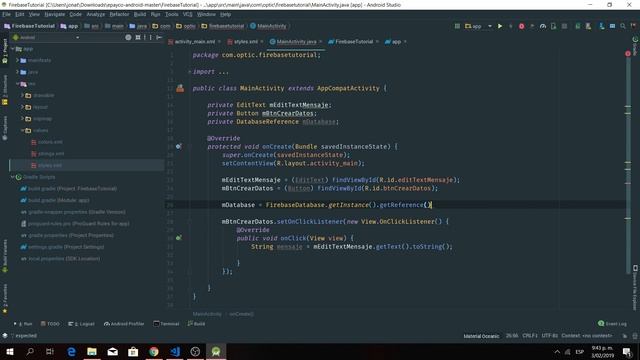Image resolution: width=640 pixels, height=360 pixels.
Task: Open the app run configuration dropdown
Action: [x=478, y=26]
